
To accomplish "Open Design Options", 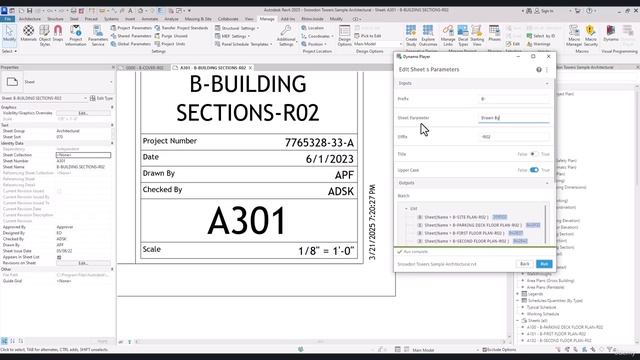I will coord(344,35).
